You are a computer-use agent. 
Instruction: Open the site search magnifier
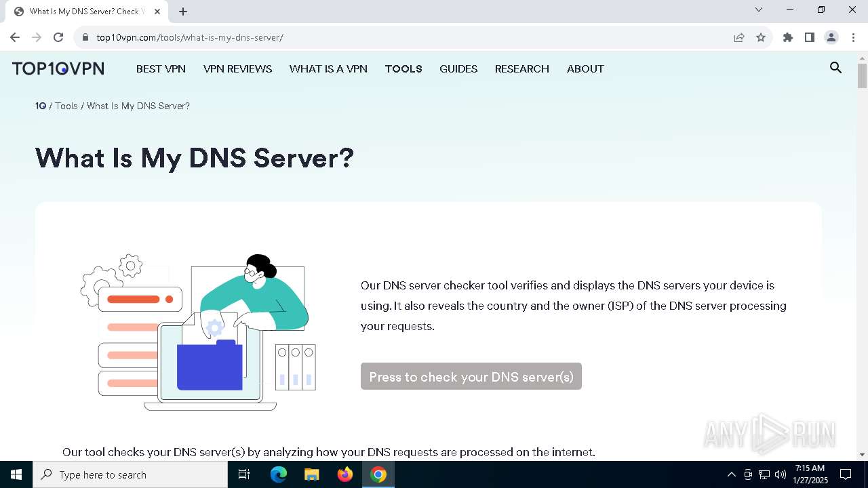835,68
